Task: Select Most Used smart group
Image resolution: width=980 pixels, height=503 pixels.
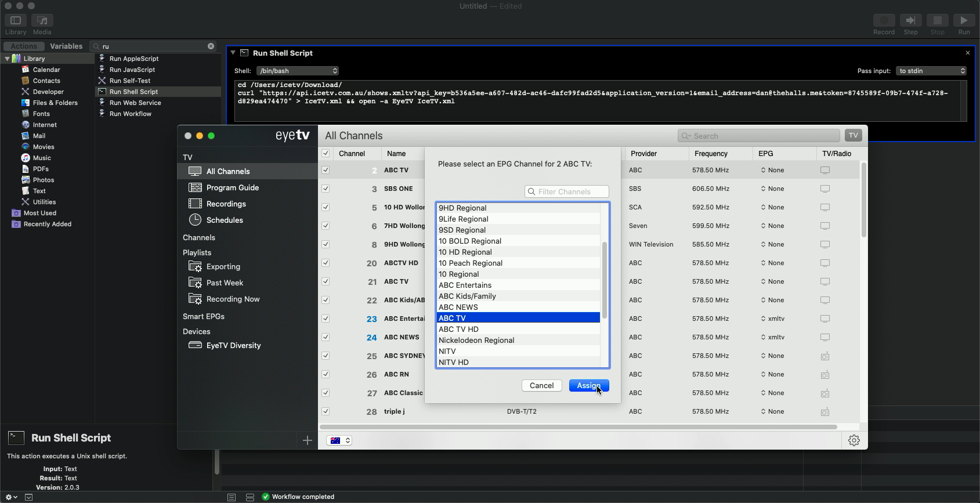Action: pyautogui.click(x=40, y=213)
